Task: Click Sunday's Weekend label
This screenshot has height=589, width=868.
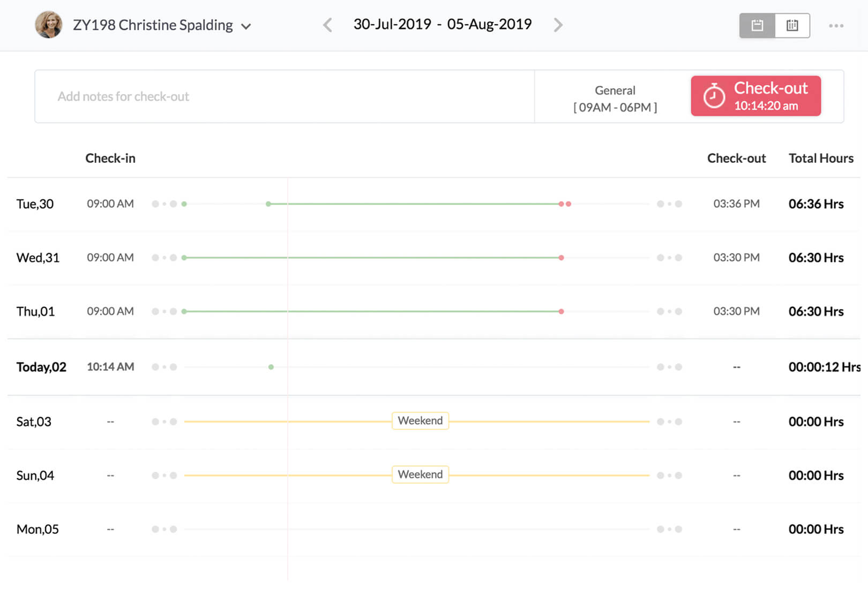Action: 420,475
